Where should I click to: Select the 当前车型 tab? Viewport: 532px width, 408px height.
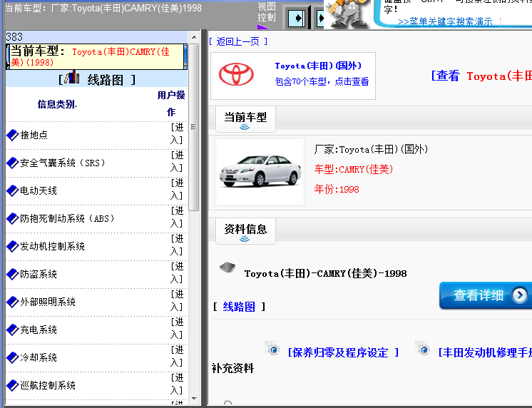pos(245,119)
